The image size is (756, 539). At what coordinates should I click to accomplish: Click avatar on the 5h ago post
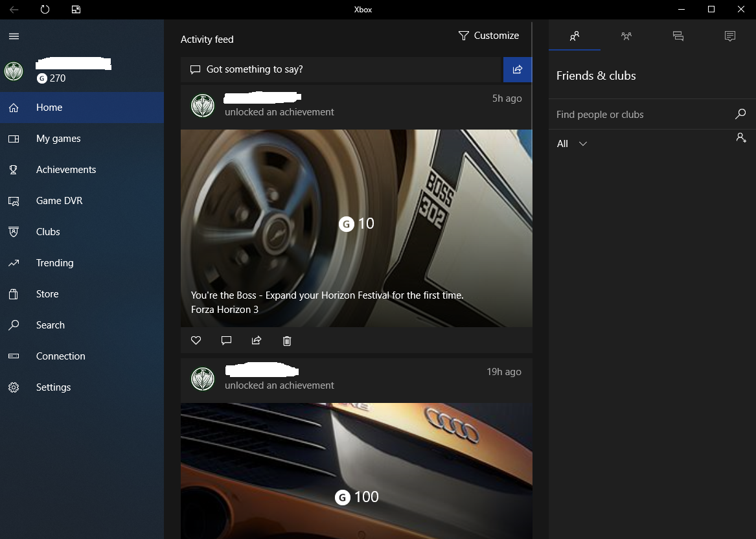tap(203, 105)
